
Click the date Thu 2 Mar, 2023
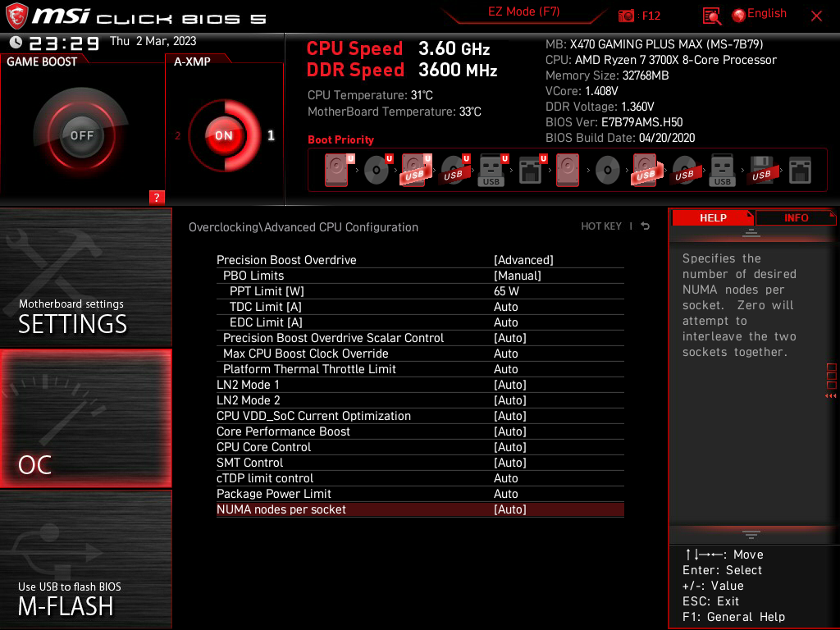153,41
